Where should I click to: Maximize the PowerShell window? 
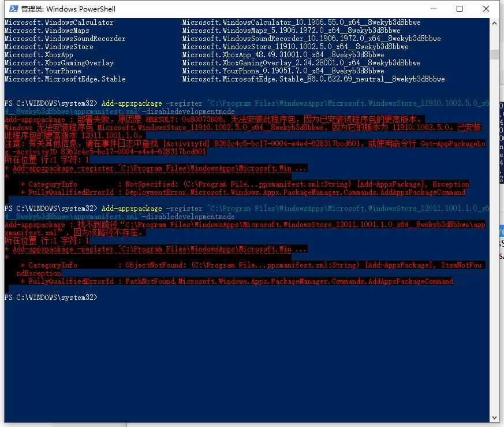460,9
